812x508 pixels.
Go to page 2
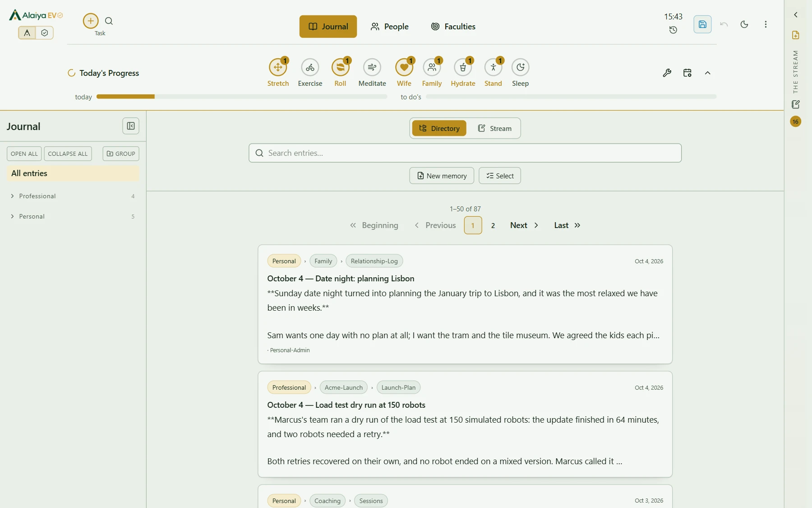[x=493, y=225]
